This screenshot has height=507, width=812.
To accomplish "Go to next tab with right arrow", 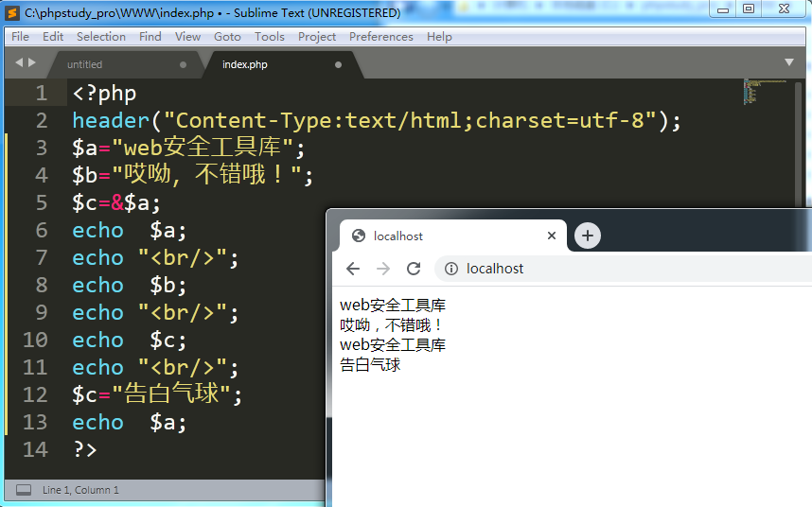I will coord(32,62).
